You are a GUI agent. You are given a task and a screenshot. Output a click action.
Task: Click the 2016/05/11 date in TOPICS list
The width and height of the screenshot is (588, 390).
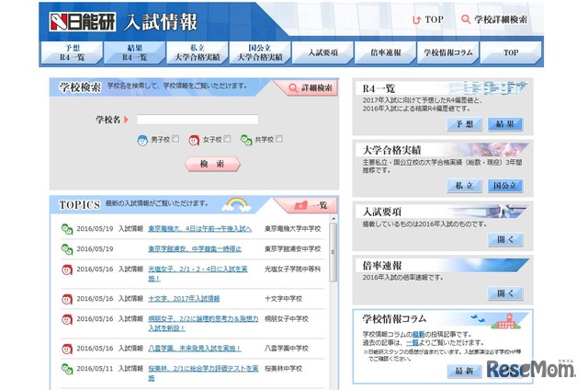95,369
